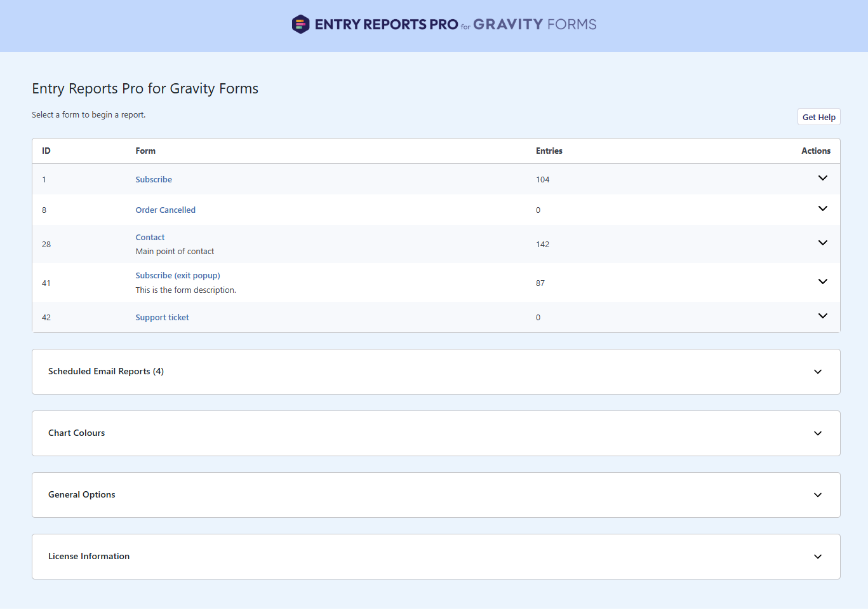This screenshot has height=610, width=868.
Task: Open the Subscribe form link with 104 entries
Action: [x=154, y=179]
